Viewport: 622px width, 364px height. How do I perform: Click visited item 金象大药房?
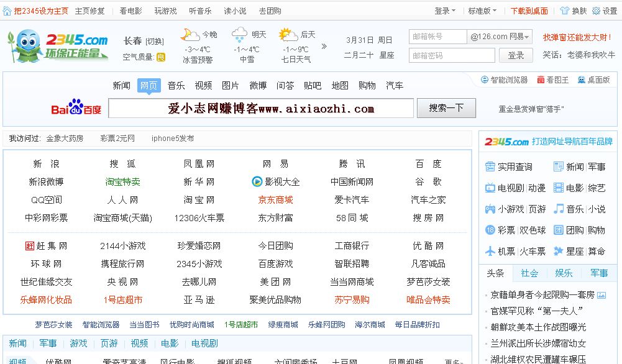(65, 139)
